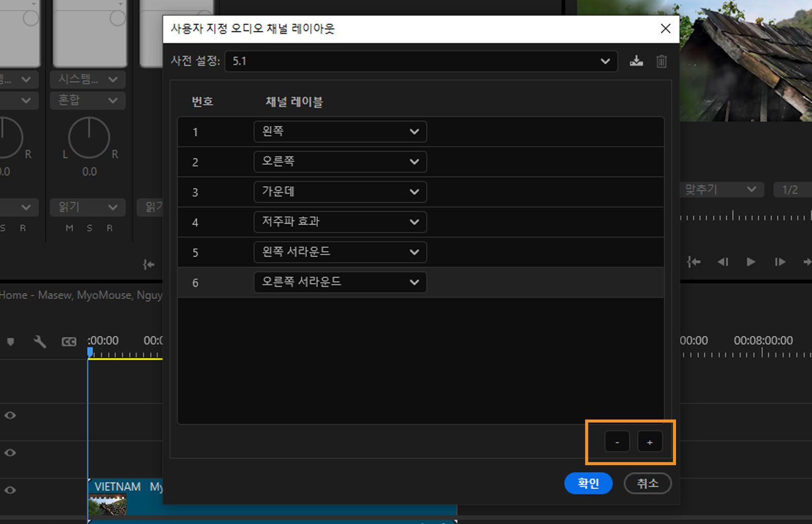
Task: Cancel the dialog with 취소 button
Action: tap(648, 483)
